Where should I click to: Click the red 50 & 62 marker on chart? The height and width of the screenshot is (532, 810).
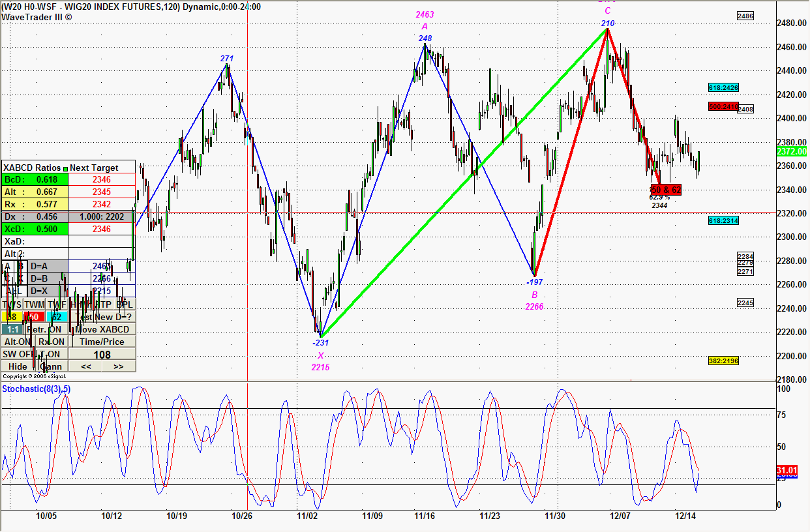(666, 190)
